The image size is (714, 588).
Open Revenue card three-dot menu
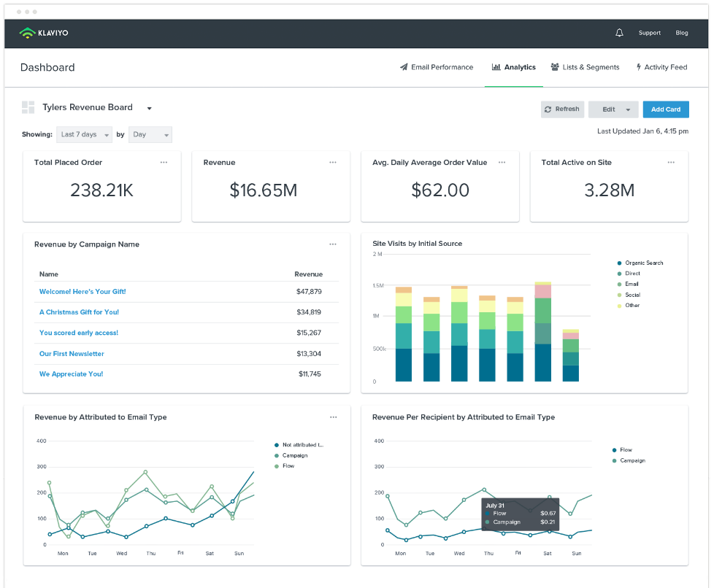click(x=333, y=163)
